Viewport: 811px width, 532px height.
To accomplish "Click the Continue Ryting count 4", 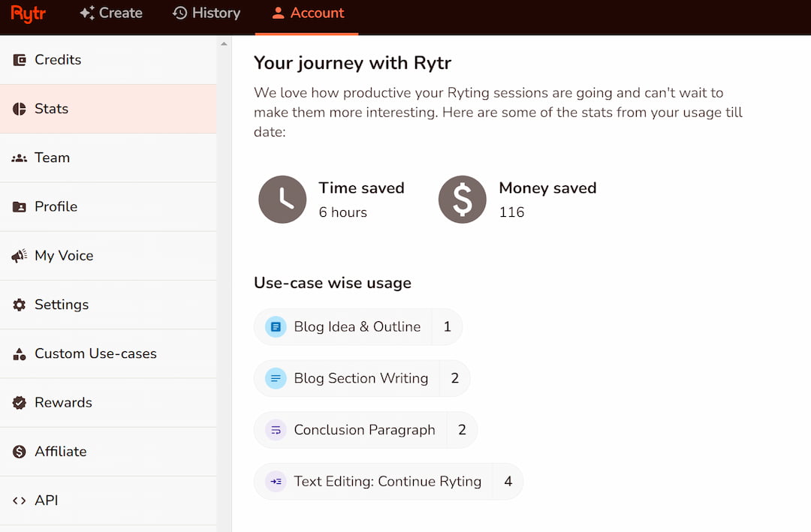I will click(x=508, y=482).
